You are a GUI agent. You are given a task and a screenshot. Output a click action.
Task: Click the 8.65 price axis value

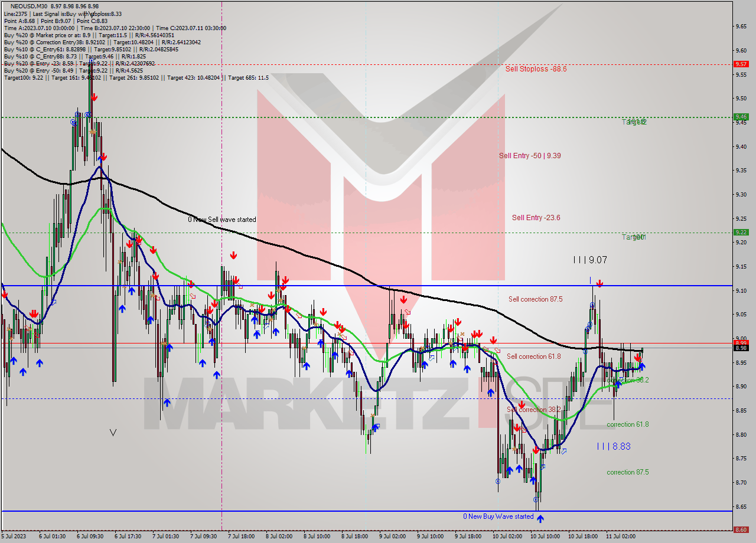[x=742, y=506]
